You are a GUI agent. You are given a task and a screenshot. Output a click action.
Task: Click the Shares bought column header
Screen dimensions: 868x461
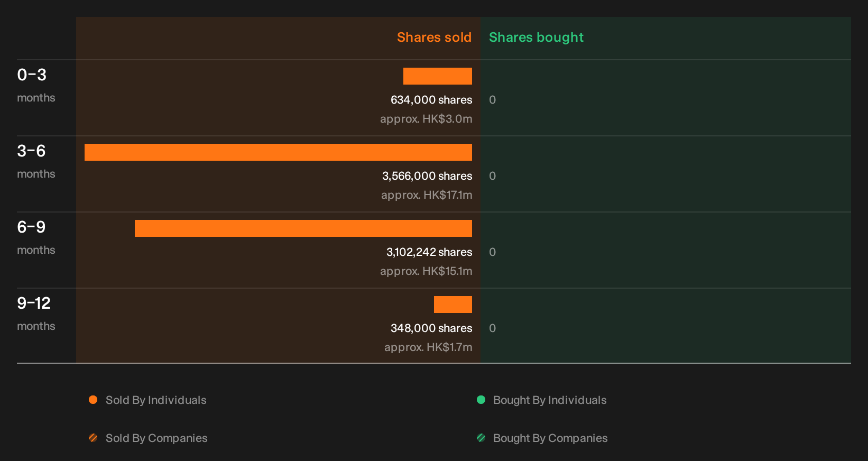(x=536, y=38)
